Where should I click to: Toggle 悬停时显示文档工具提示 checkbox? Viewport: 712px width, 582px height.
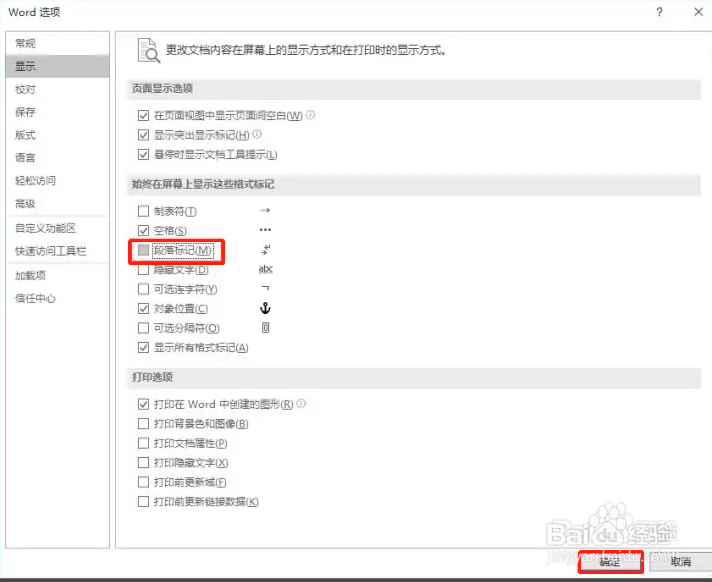coord(143,154)
